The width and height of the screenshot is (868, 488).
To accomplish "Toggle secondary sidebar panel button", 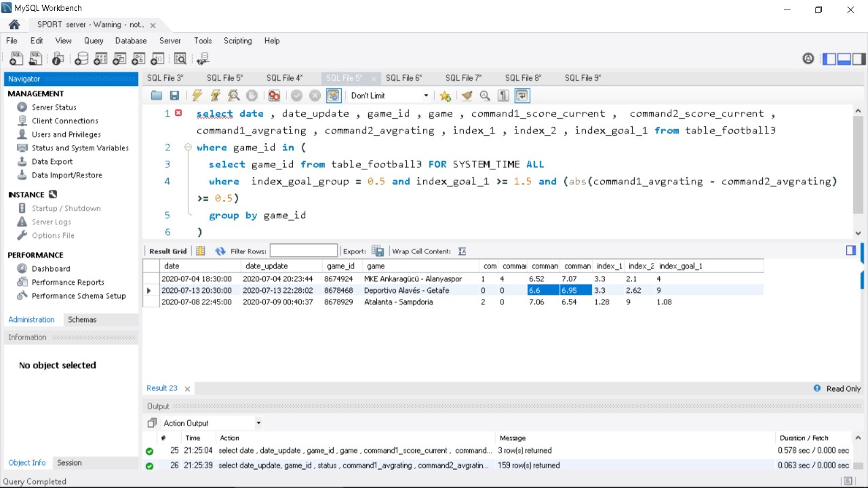I will click(x=859, y=59).
